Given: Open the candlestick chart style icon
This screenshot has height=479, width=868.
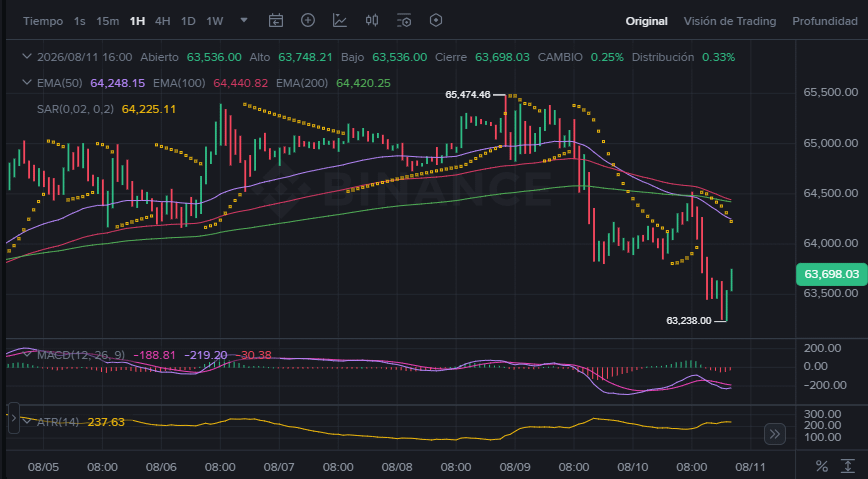Looking at the screenshot, I should (372, 20).
